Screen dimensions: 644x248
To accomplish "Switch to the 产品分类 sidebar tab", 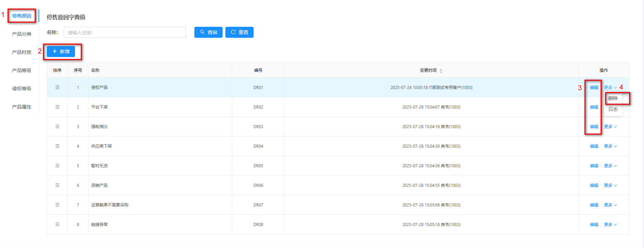I will (x=22, y=34).
